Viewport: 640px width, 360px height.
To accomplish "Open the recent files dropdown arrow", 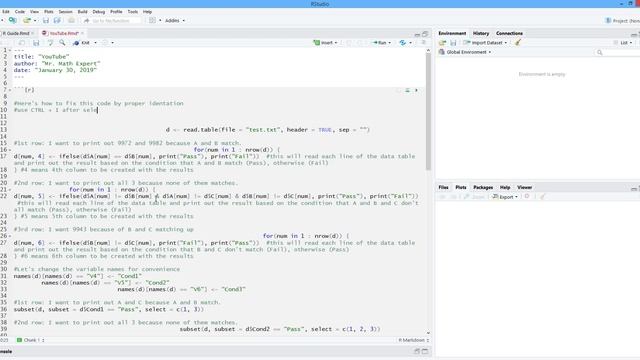I will (35, 20).
